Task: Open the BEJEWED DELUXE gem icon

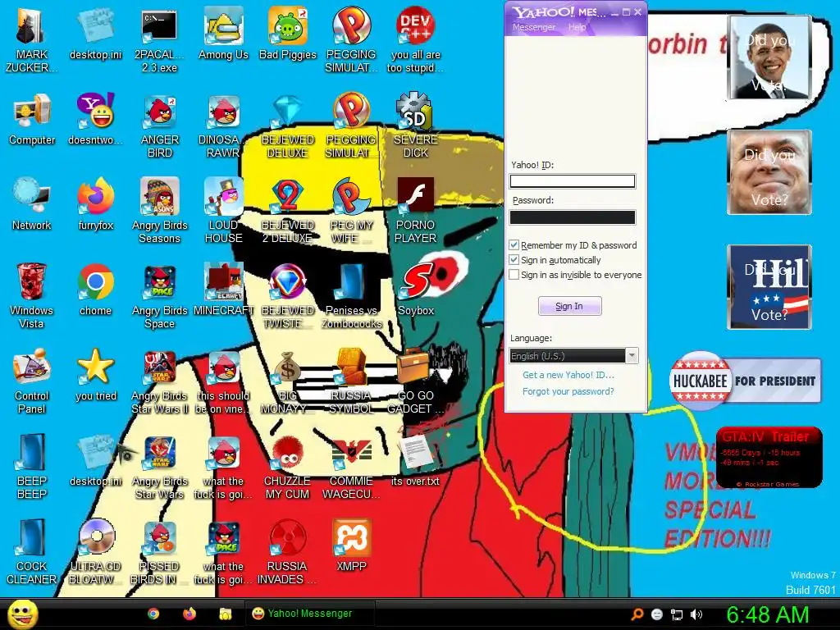Action: tap(288, 126)
